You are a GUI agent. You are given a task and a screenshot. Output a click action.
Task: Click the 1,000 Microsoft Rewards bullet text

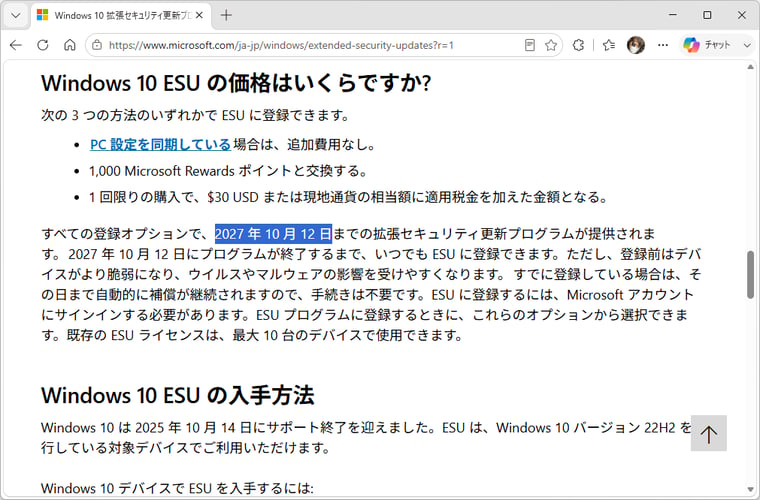[228, 171]
